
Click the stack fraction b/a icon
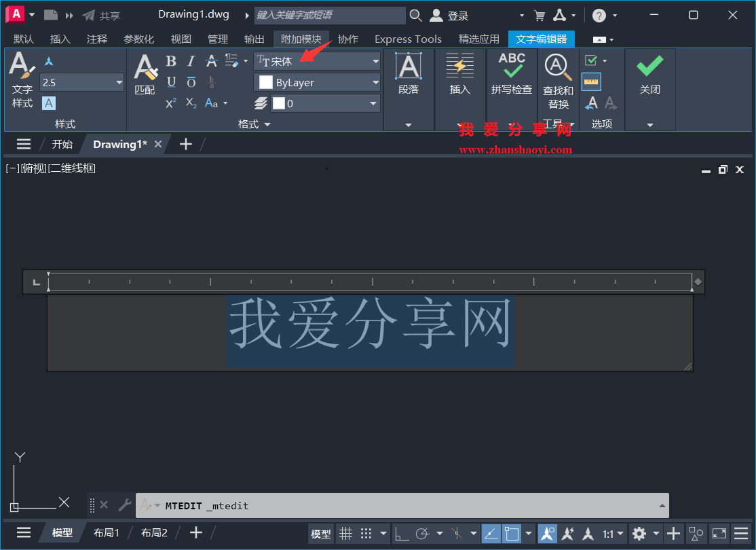pyautogui.click(x=211, y=82)
